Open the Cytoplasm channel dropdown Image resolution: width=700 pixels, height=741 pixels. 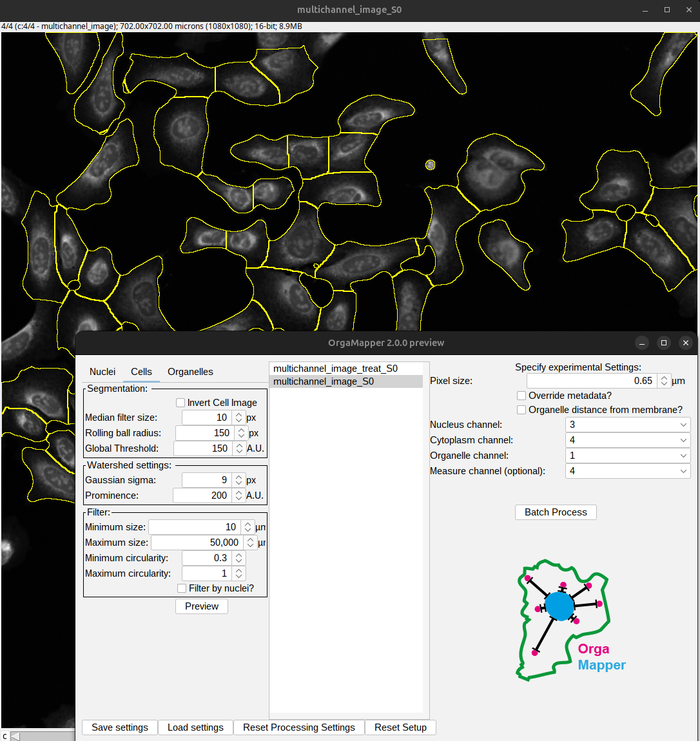(x=627, y=440)
